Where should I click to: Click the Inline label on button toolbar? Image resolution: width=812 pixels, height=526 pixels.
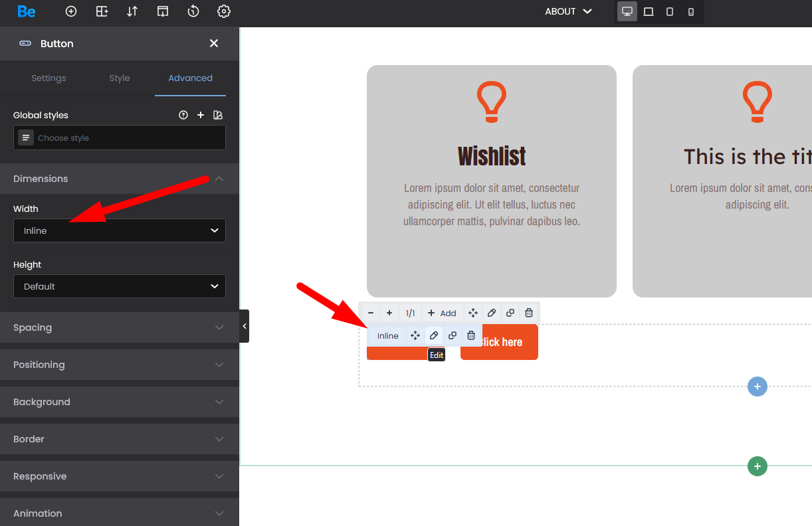click(x=388, y=335)
